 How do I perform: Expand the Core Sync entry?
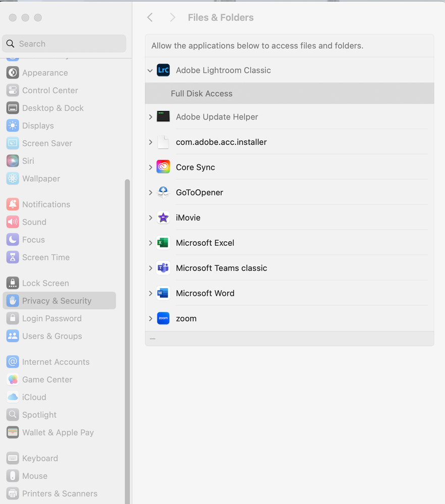(x=150, y=167)
